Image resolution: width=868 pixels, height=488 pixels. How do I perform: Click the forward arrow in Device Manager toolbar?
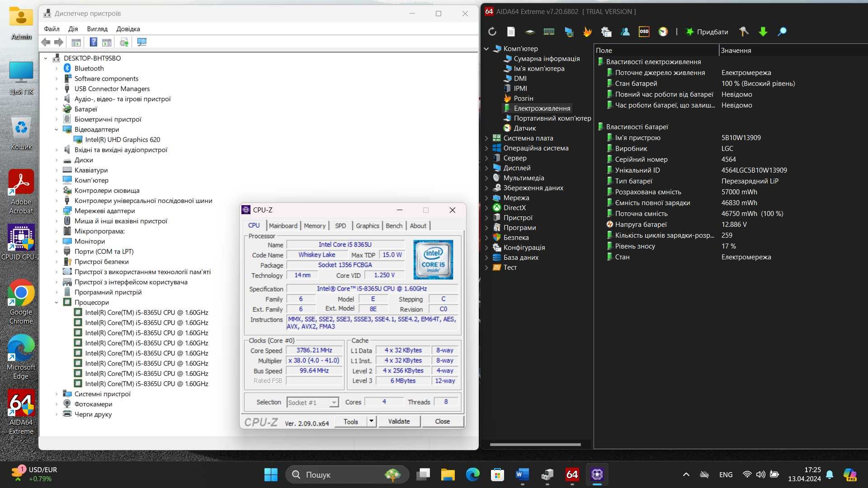[x=59, y=42]
